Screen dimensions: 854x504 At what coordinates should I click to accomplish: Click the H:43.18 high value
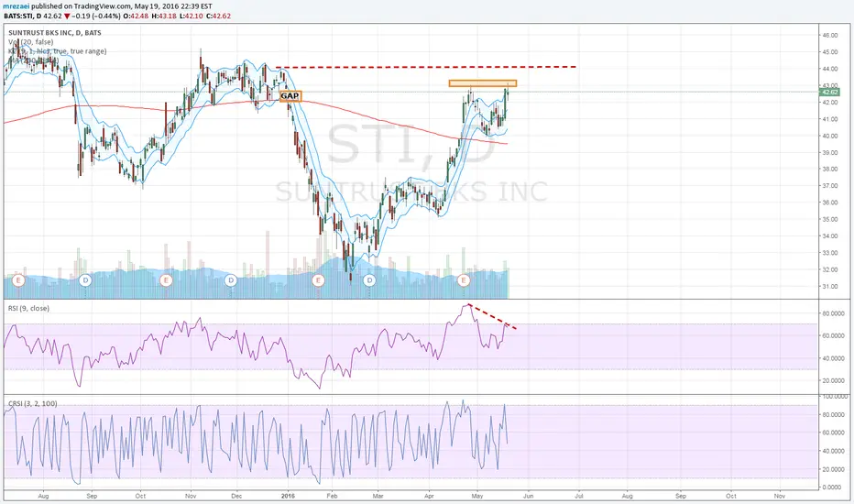tap(164, 16)
